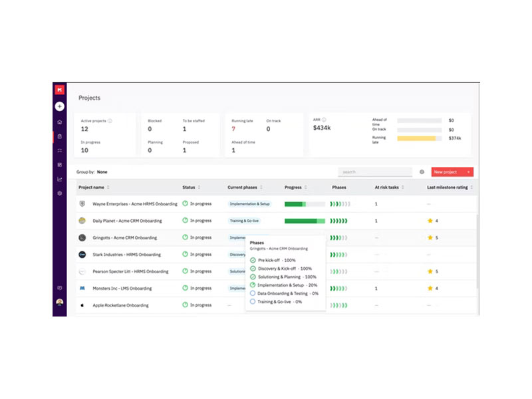Click the projects search field
Screen dimensions: 532x399
pos(375,172)
